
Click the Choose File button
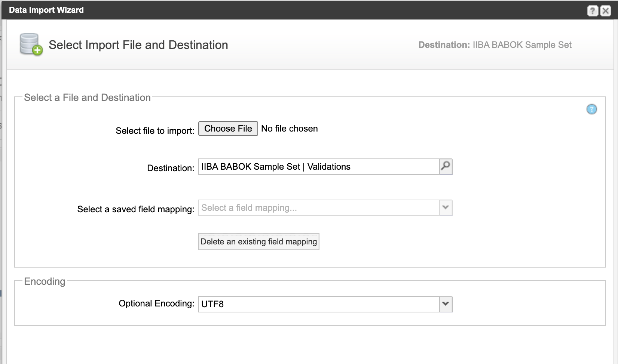tap(228, 129)
